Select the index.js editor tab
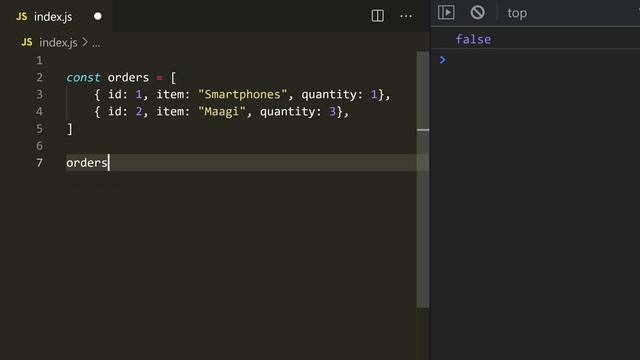The height and width of the screenshot is (360, 640). tap(56, 16)
